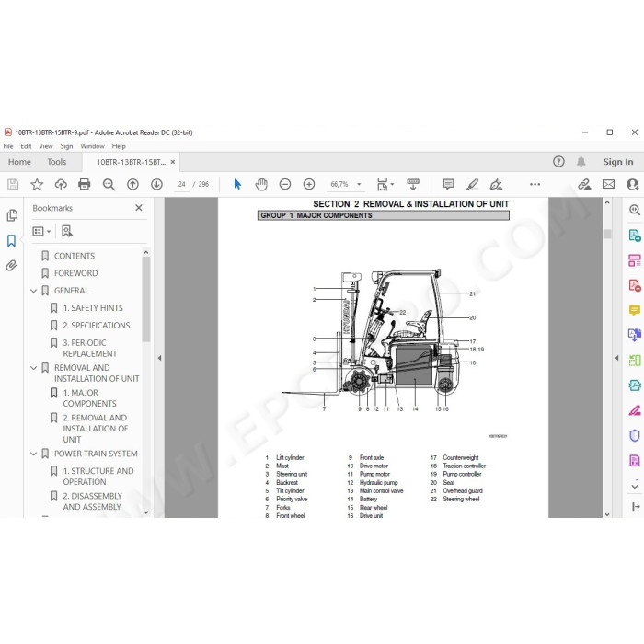Print the document with the printer icon
Image resolution: width=644 pixels, height=644 pixels.
click(85, 184)
